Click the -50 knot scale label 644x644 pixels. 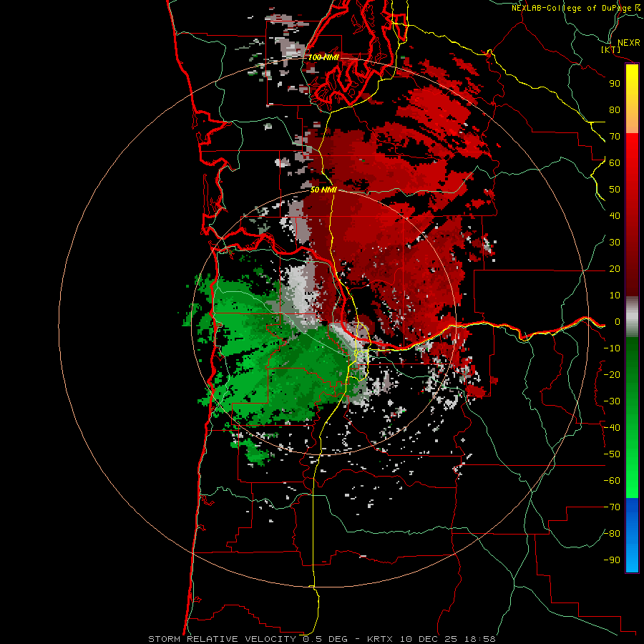612,454
